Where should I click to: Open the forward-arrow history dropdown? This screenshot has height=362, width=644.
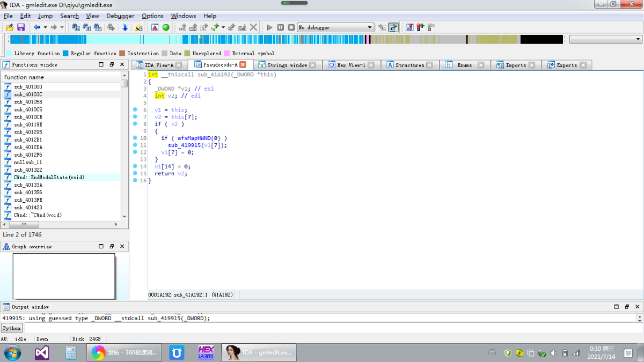(x=62, y=27)
